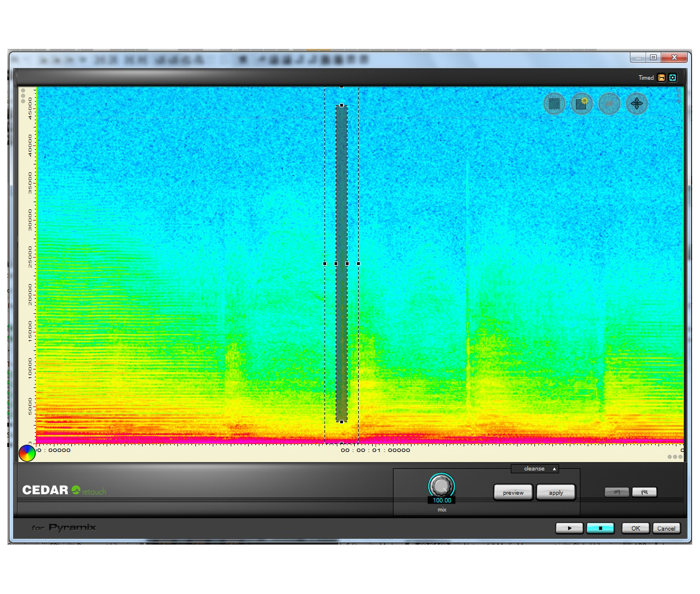Click the preview button

513,492
